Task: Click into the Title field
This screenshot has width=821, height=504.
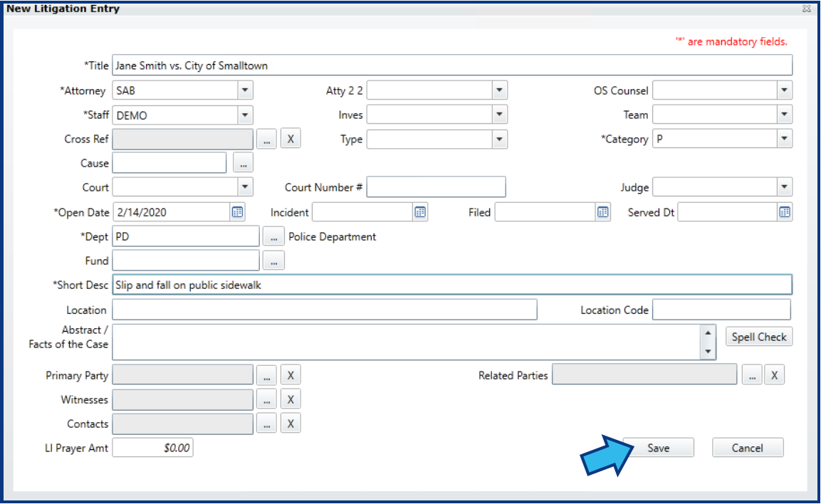Action: [452, 65]
